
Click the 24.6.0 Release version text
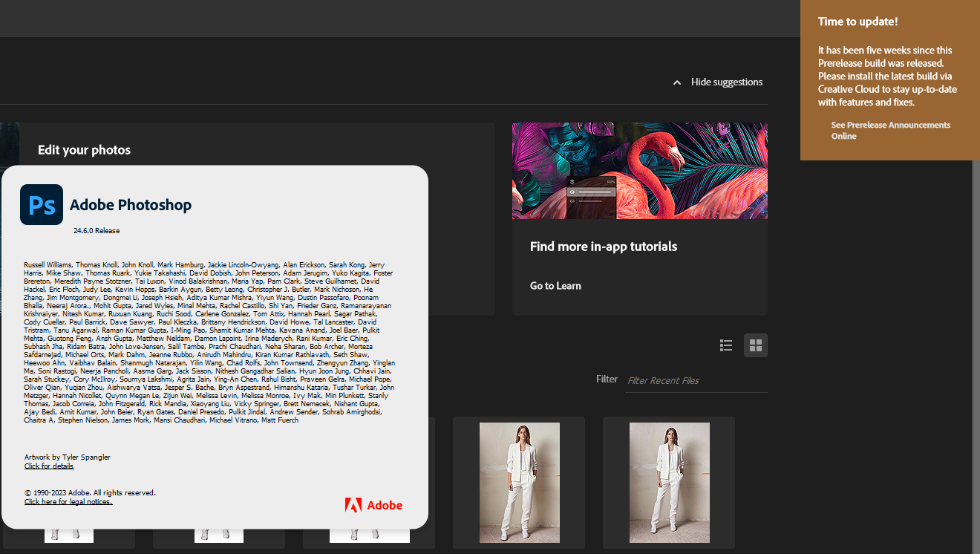[x=97, y=231]
